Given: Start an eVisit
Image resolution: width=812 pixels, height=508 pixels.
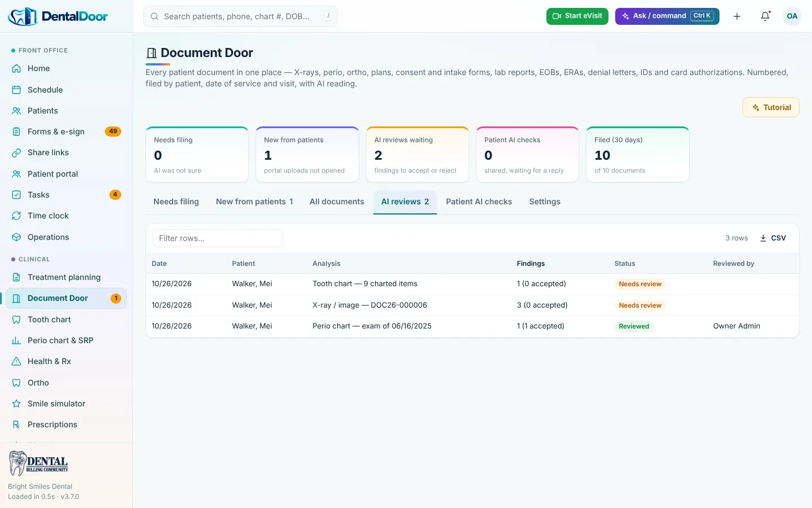Looking at the screenshot, I should [577, 16].
